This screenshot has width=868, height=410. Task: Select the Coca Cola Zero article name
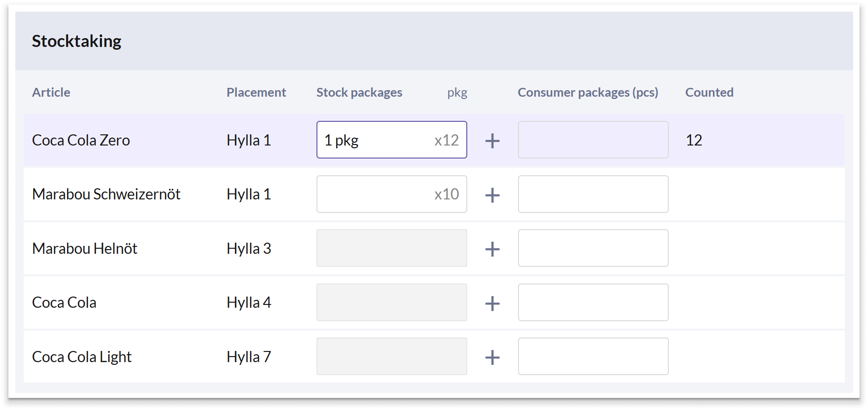coord(81,140)
